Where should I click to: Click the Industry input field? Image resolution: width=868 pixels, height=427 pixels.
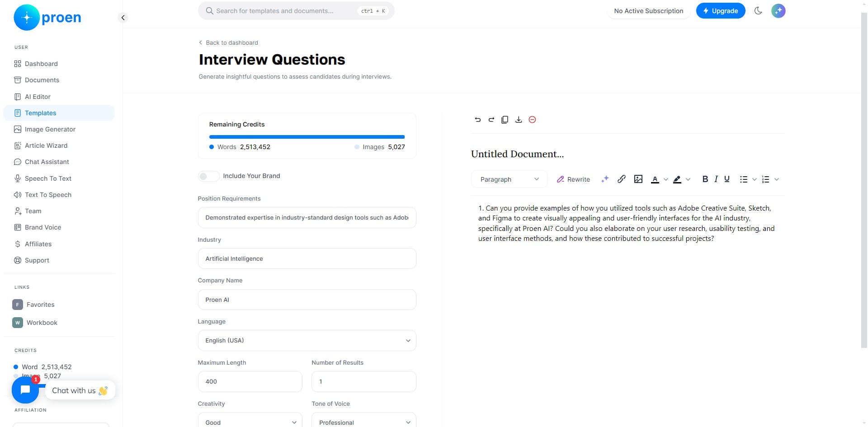307,258
